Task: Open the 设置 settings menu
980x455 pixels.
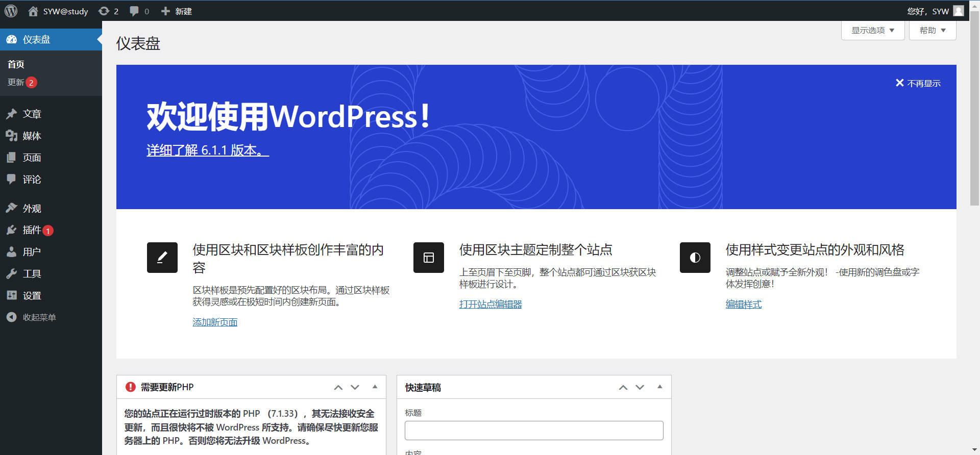Action: [51, 296]
